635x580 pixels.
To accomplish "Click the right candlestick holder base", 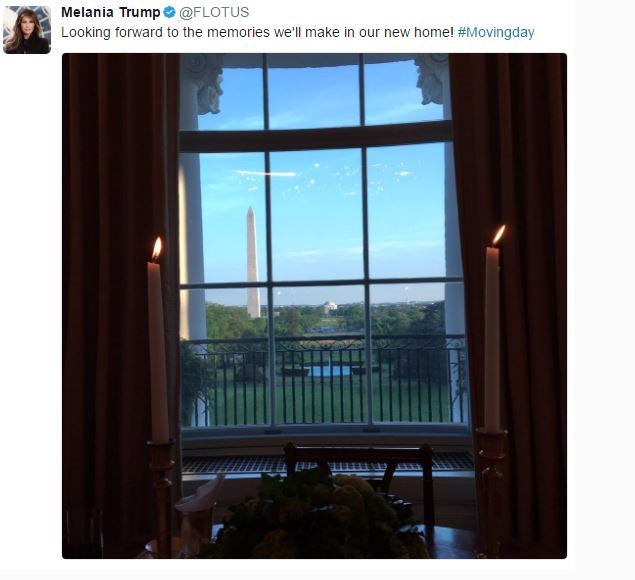I will (491, 492).
